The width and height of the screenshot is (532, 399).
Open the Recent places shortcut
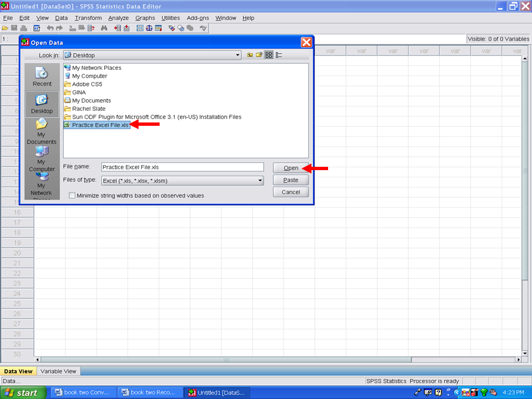coord(42,76)
